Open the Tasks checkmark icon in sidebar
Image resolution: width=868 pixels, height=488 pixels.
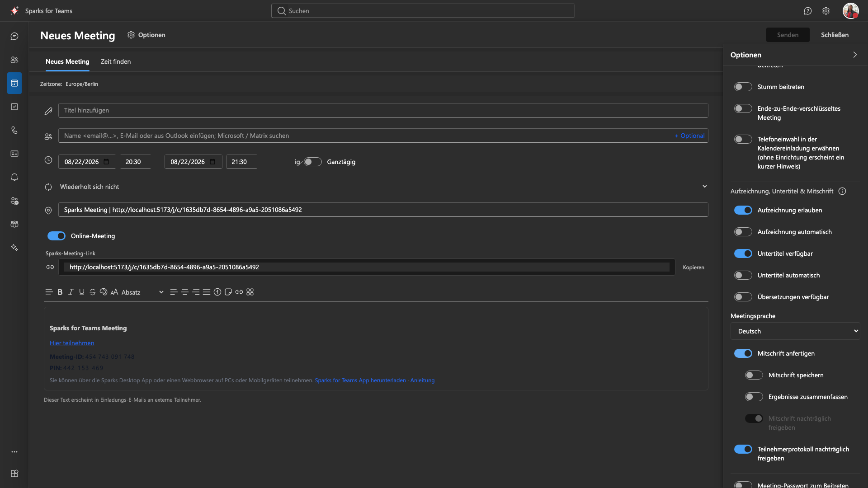coord(14,107)
